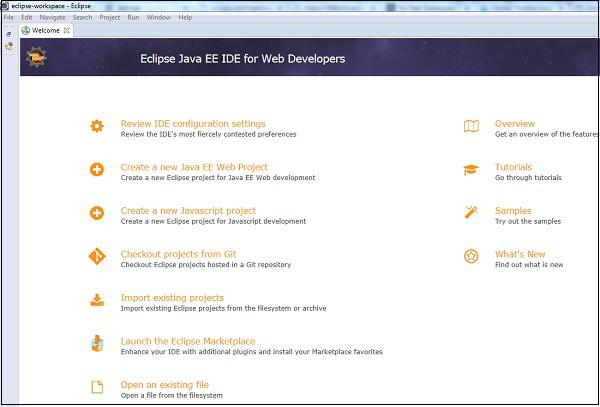Click the Eclipse icon in the title bar
The height and width of the screenshot is (407, 600).
click(5, 7)
